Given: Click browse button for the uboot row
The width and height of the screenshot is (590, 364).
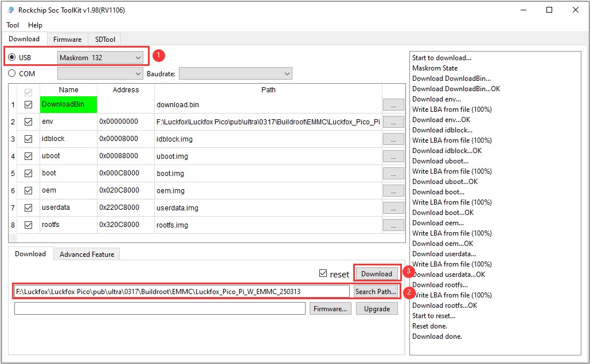Looking at the screenshot, I should click(393, 156).
